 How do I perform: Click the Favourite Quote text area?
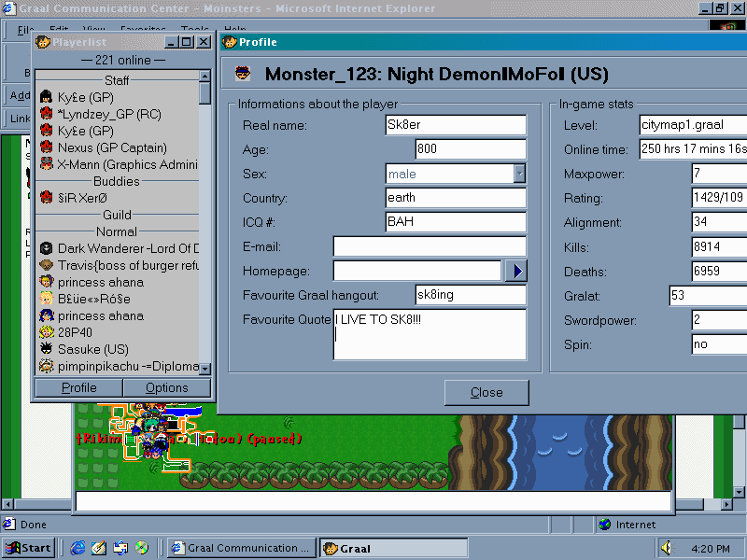[430, 334]
